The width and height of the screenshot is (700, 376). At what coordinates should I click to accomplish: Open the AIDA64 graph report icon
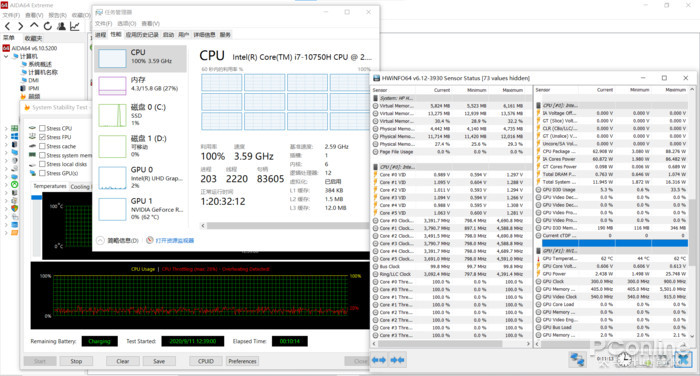[x=75, y=26]
